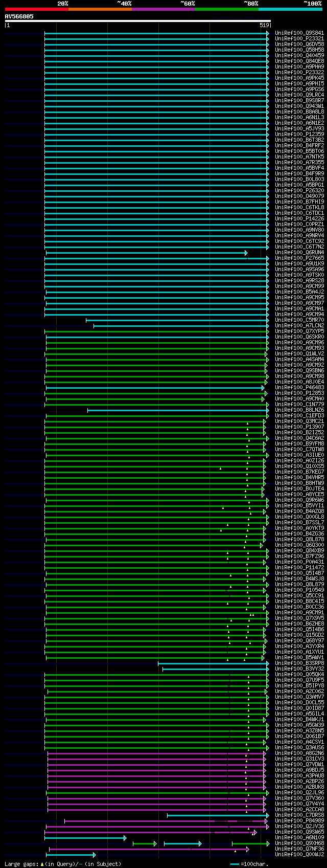Screen dimensions: 327x868
Task: Click the cyan alignment bar for B3SRP8
Action: pos(214,663)
